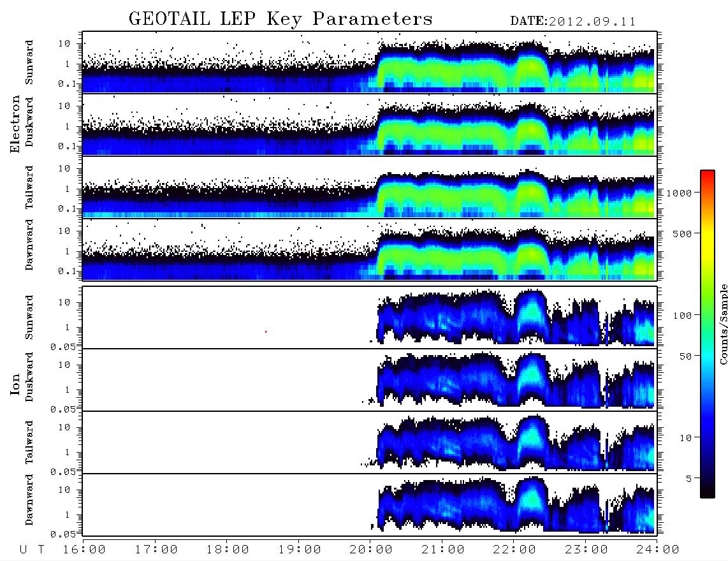Click the Ion 'Tailward' panel label

29,442
